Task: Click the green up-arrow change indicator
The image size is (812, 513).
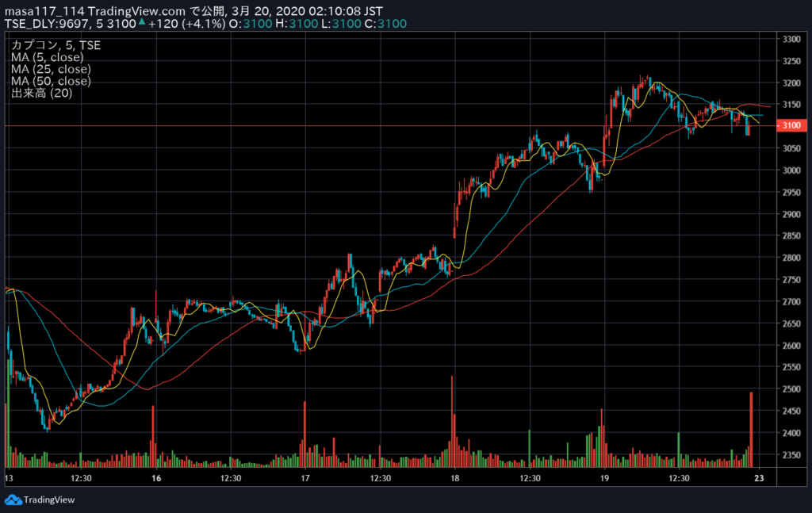Action: [142, 21]
